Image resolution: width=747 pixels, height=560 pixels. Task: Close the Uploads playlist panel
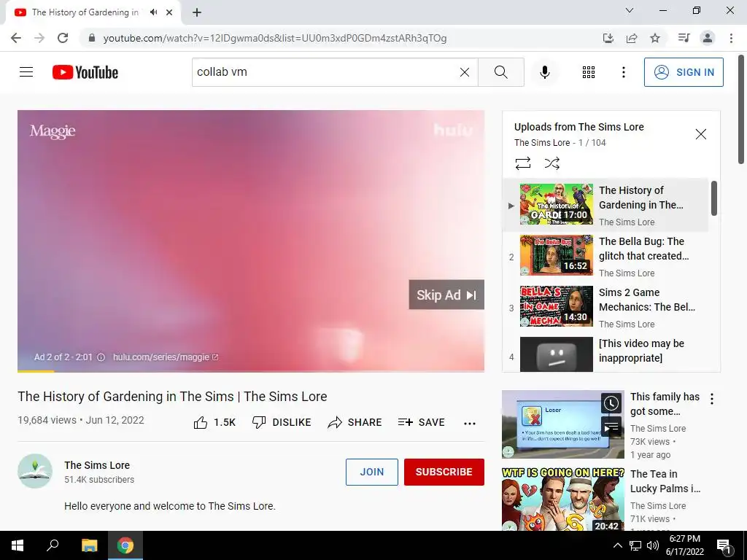pos(701,134)
